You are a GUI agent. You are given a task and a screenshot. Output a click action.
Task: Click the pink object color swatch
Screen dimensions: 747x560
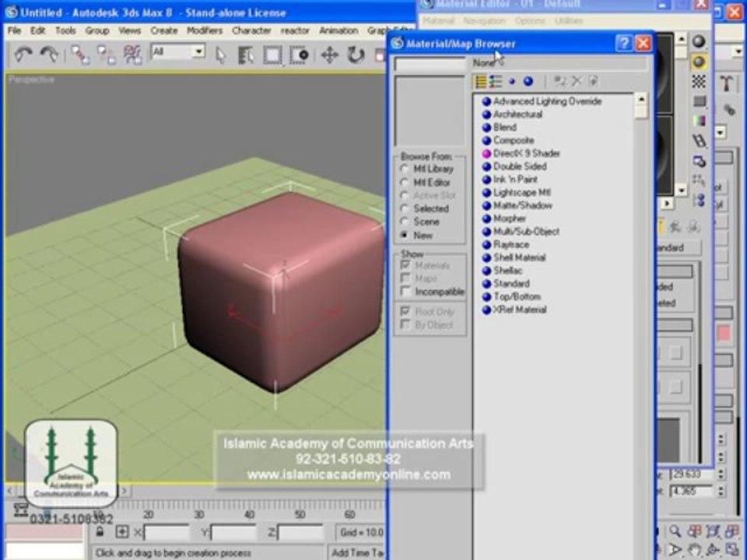click(724, 333)
